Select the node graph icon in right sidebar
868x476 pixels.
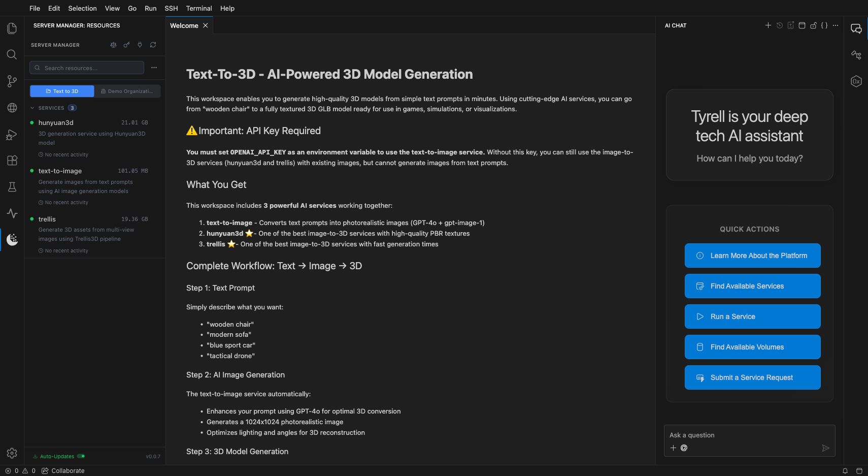[856, 55]
